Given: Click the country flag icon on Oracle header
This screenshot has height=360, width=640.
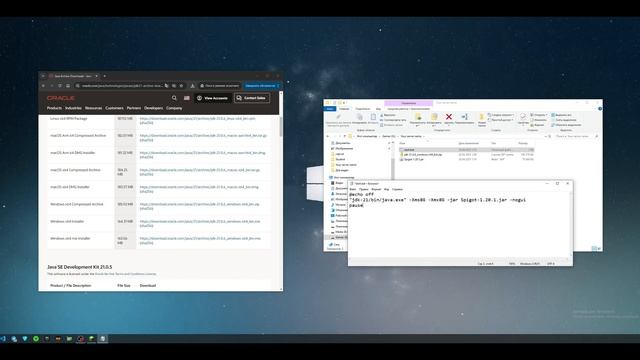Looking at the screenshot, I should [x=187, y=98].
